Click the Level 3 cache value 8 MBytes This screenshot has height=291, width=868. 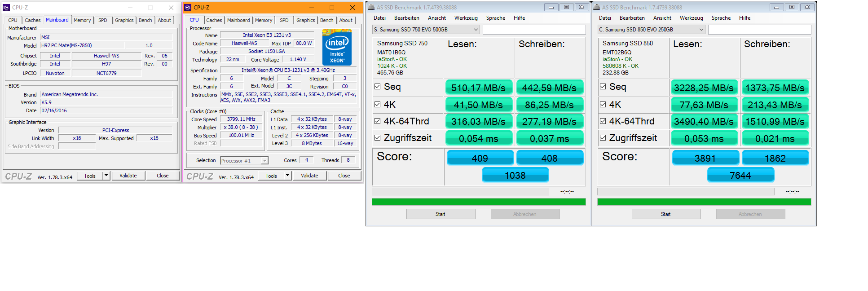click(312, 144)
